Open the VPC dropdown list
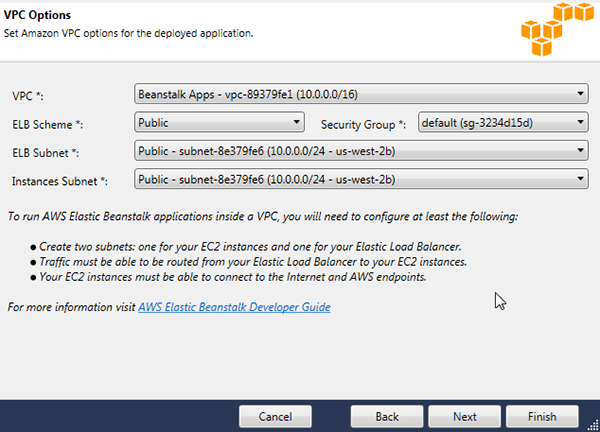The width and height of the screenshot is (600, 432). tap(361, 94)
